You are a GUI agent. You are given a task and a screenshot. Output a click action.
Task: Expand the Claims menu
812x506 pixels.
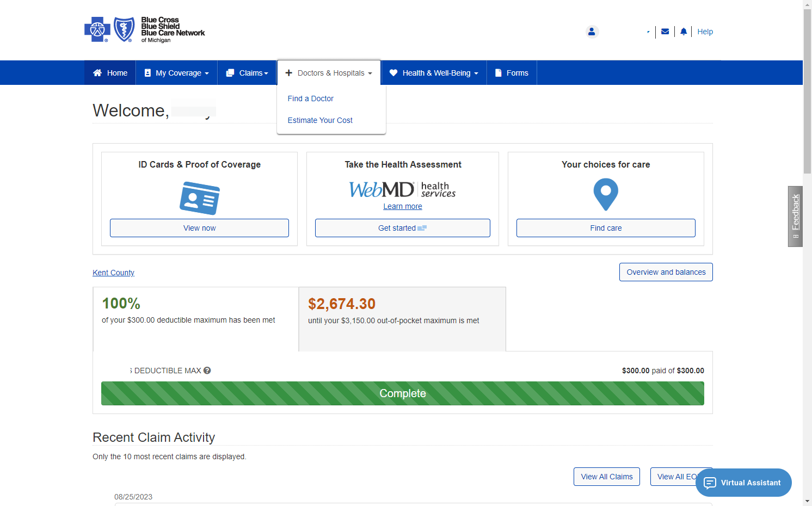pos(247,73)
